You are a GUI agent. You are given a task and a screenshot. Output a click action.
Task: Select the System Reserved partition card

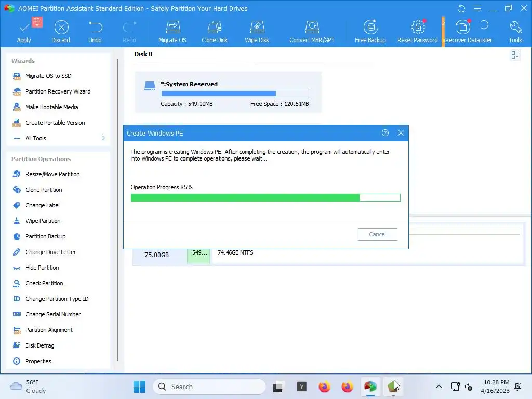coord(228,92)
